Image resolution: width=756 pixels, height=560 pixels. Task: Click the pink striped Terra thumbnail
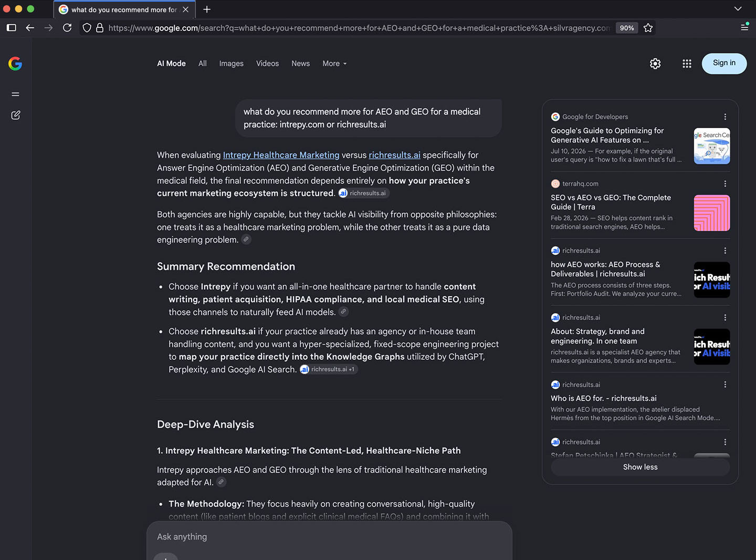point(712,213)
